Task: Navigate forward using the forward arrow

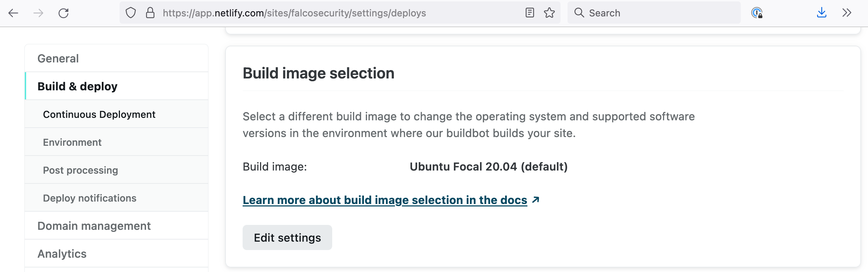Action: [x=39, y=13]
